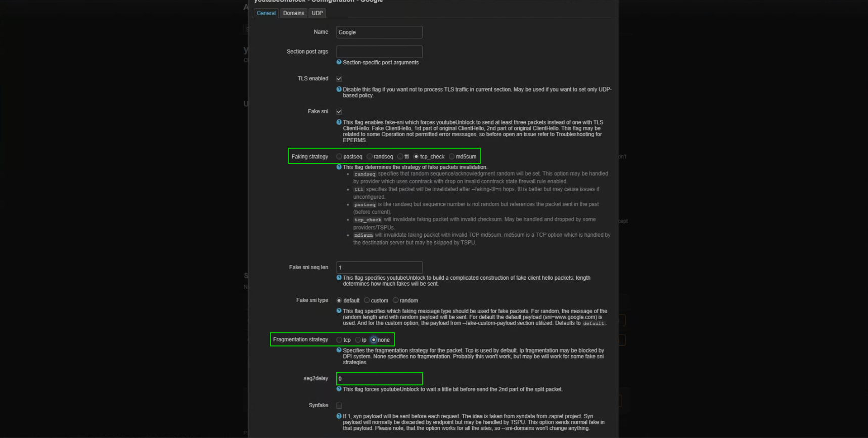Image resolution: width=868 pixels, height=438 pixels.
Task: Select default Fake sni type
Action: click(x=339, y=300)
